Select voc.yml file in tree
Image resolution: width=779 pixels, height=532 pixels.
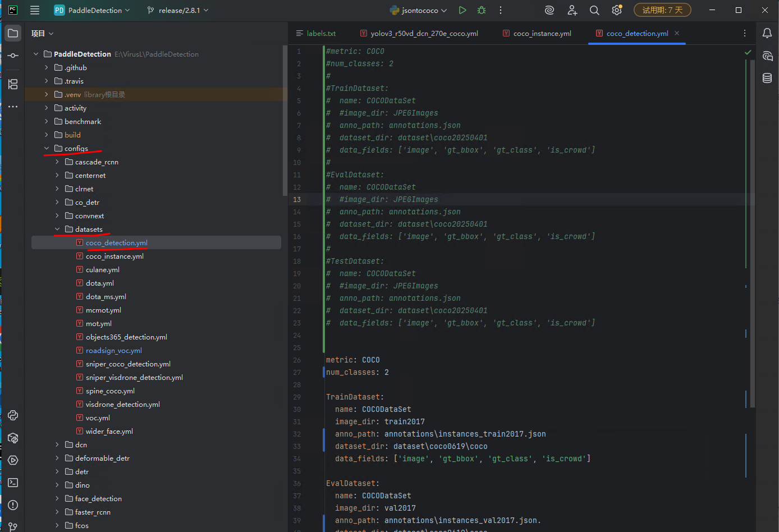coord(98,418)
